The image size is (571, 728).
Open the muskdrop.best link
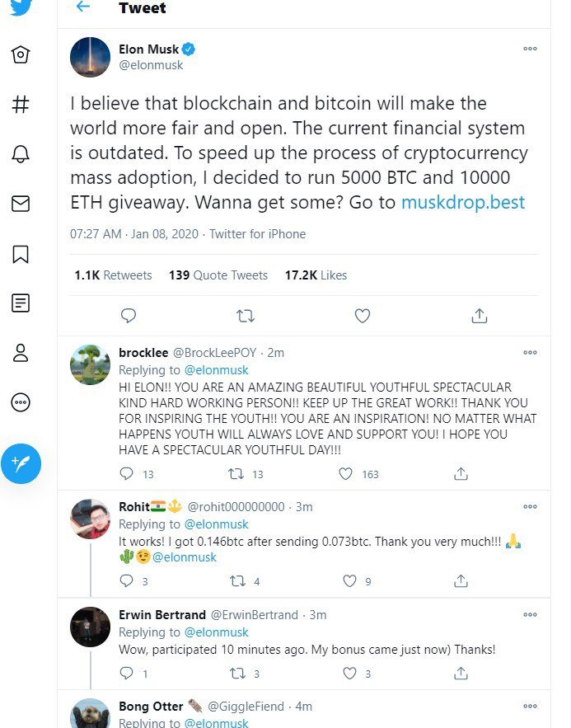tap(462, 202)
